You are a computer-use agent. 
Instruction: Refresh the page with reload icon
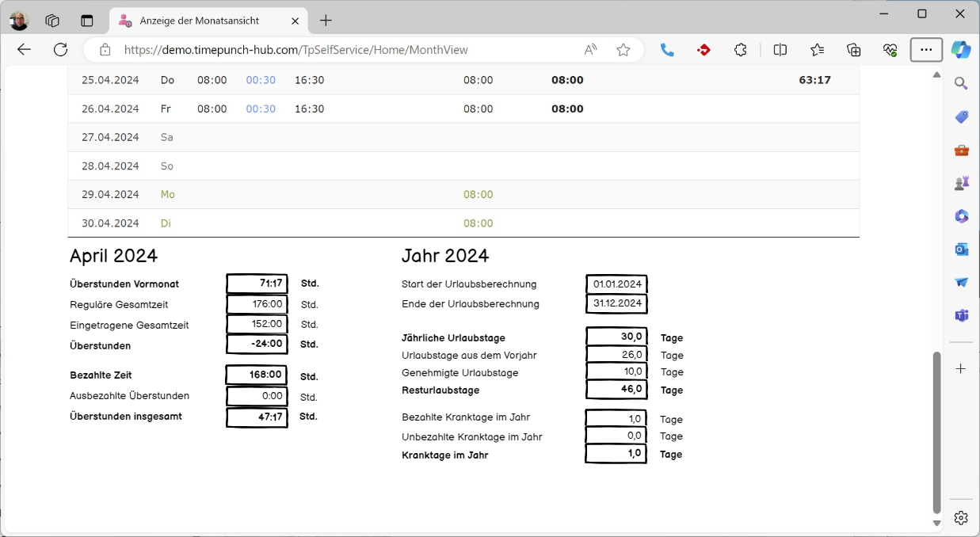tap(60, 50)
